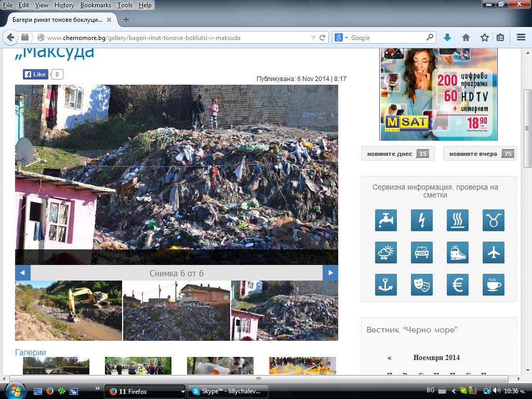Expand the address bar history dropdown

click(313, 37)
